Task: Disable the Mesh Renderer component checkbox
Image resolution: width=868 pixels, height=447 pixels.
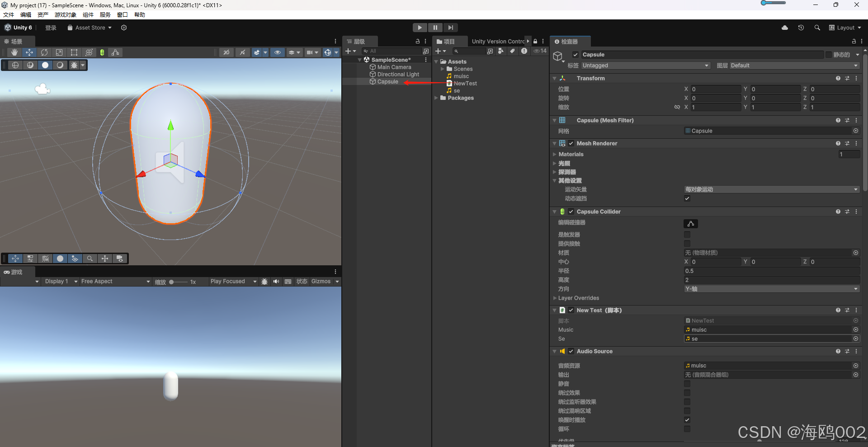Action: pos(571,143)
